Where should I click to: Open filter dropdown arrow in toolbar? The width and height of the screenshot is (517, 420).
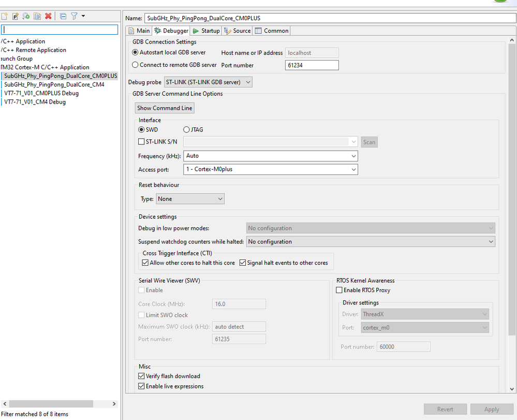pos(83,16)
